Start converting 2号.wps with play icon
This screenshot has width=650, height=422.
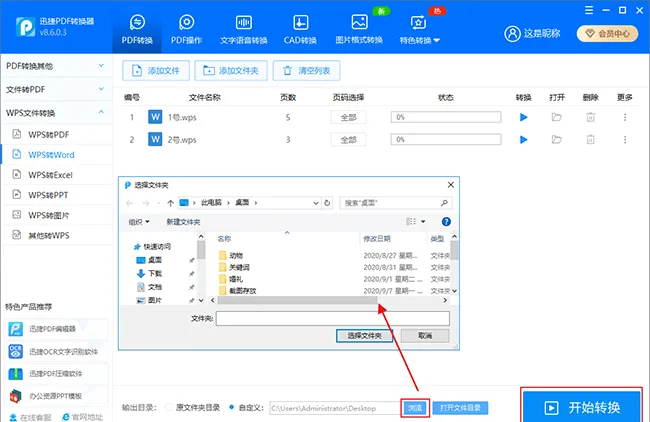524,140
